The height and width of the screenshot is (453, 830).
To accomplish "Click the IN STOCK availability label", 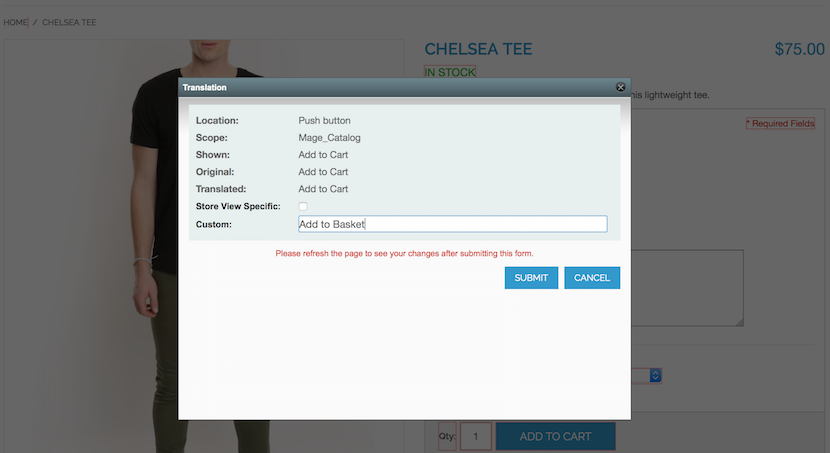I will point(450,72).
